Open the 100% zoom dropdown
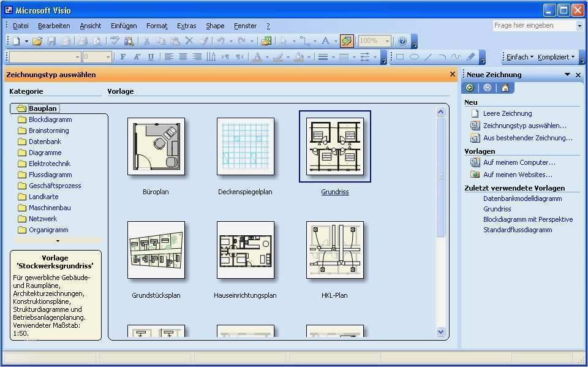 pos(387,41)
